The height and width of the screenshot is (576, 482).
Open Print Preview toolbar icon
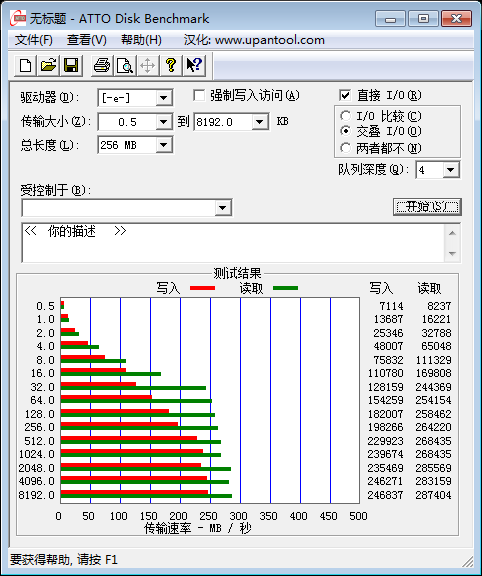click(125, 66)
